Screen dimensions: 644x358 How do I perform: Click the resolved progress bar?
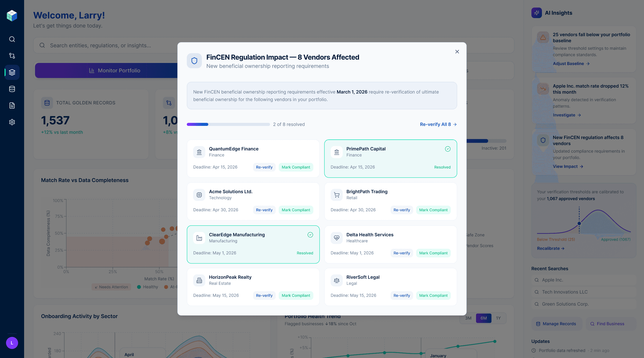[x=228, y=124]
